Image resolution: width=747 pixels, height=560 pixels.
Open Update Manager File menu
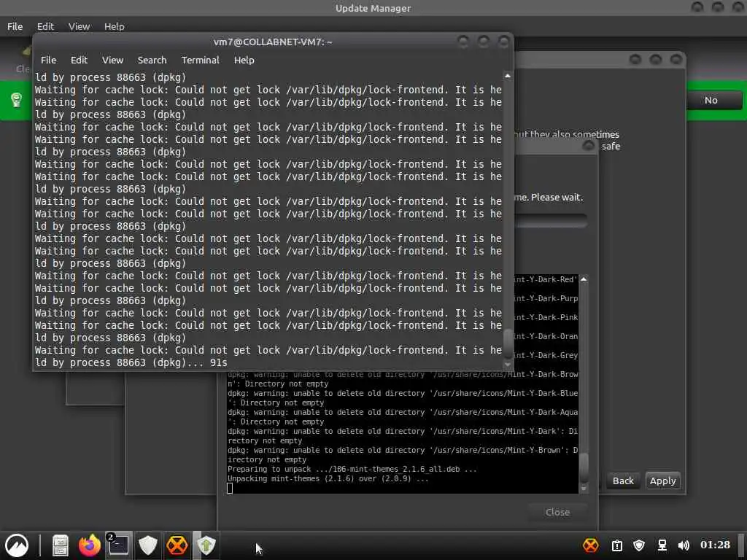point(15,27)
